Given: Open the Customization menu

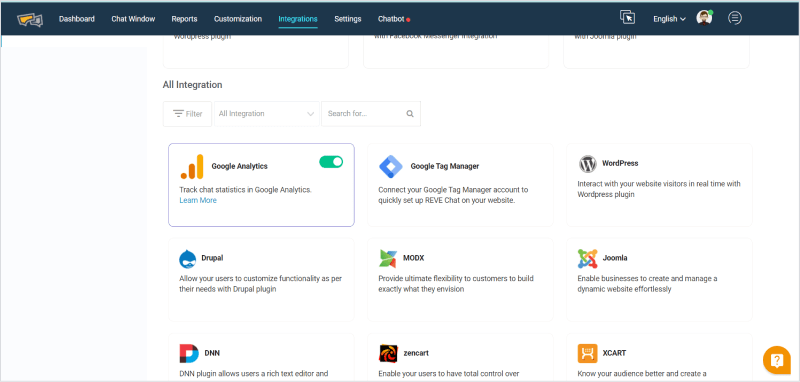Looking at the screenshot, I should pos(238,19).
